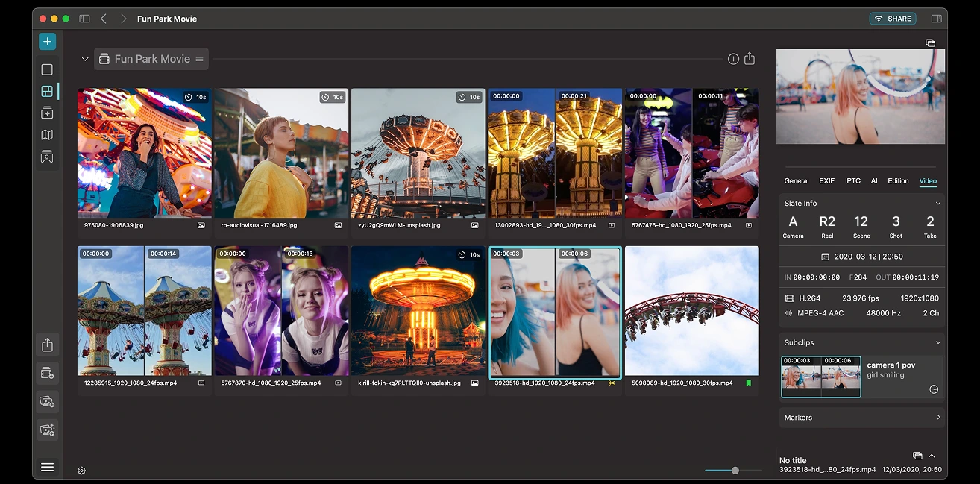Click the video type icon of 5767476 file

[x=748, y=225]
